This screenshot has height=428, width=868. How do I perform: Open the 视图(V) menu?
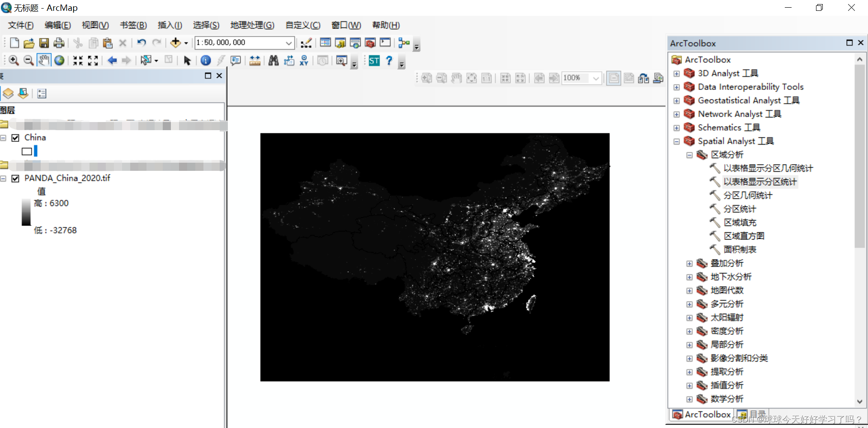pyautogui.click(x=95, y=25)
